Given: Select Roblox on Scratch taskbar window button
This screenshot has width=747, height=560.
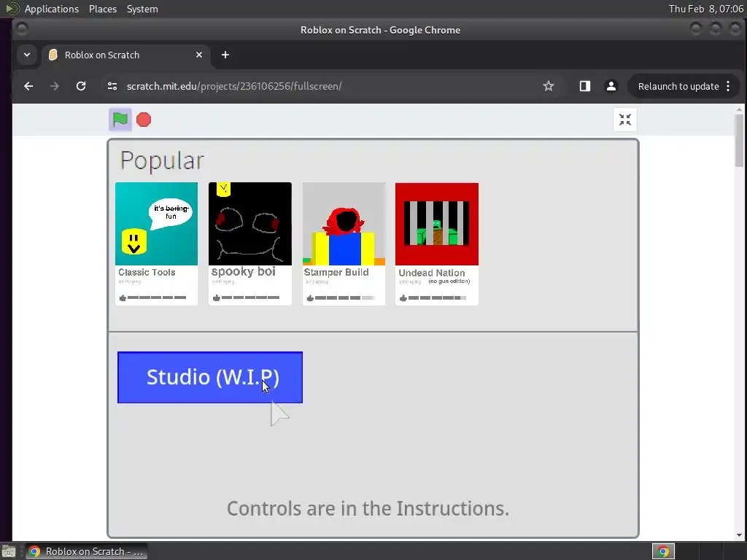Looking at the screenshot, I should [x=86, y=551].
